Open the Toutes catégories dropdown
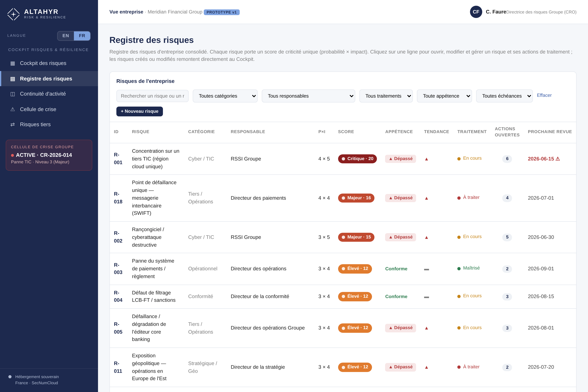The height and width of the screenshot is (392, 588). coord(225,96)
